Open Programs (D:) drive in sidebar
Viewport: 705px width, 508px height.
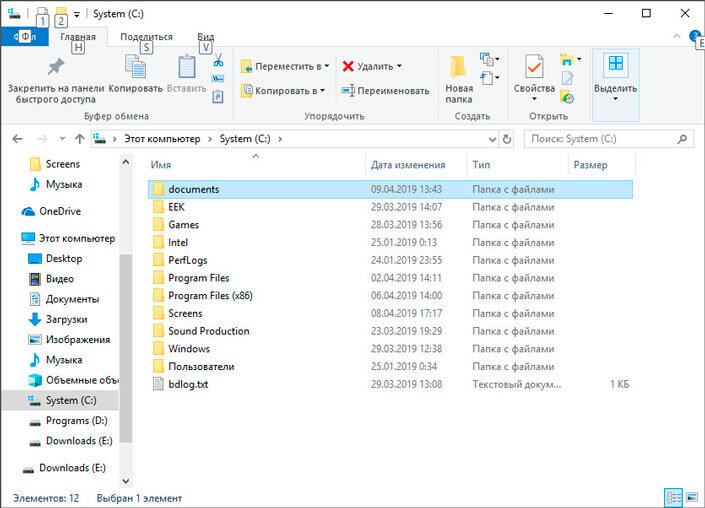pyautogui.click(x=68, y=421)
